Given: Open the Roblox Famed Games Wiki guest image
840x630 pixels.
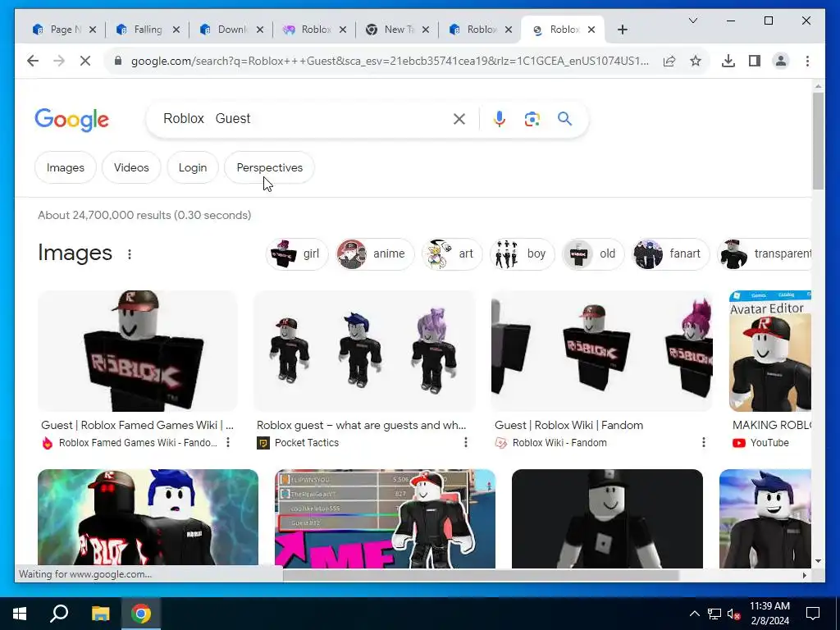Looking at the screenshot, I should 137,351.
